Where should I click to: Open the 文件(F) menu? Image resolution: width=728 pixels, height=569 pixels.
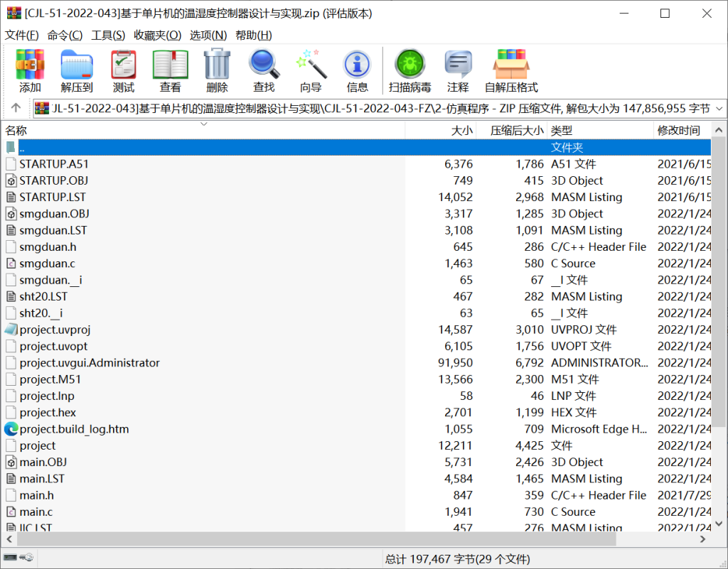point(22,35)
